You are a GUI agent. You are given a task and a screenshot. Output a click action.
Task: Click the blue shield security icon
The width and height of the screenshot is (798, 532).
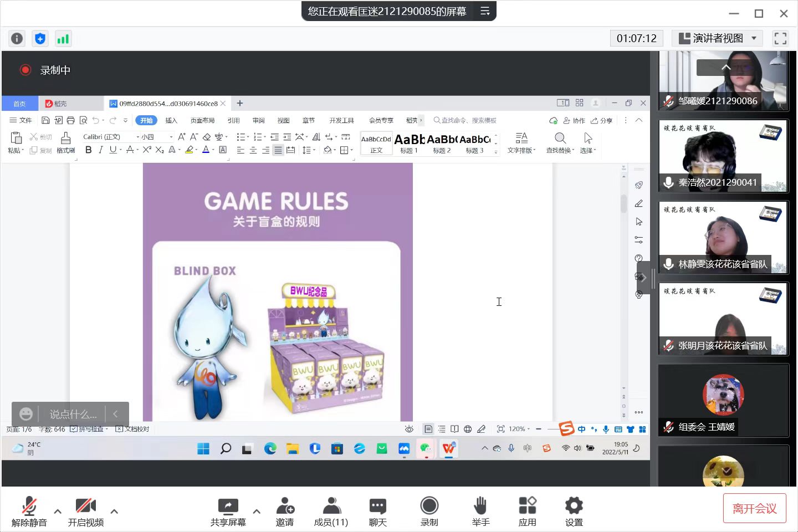click(40, 38)
